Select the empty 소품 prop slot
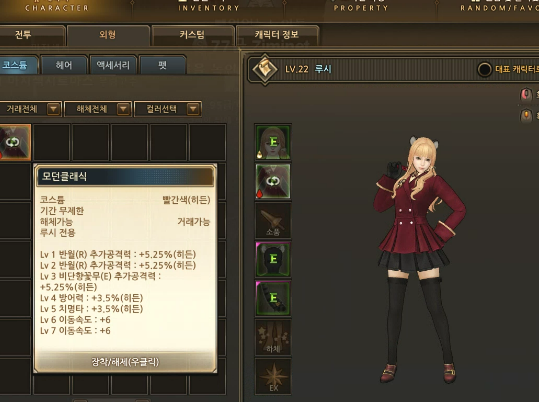 [273, 220]
